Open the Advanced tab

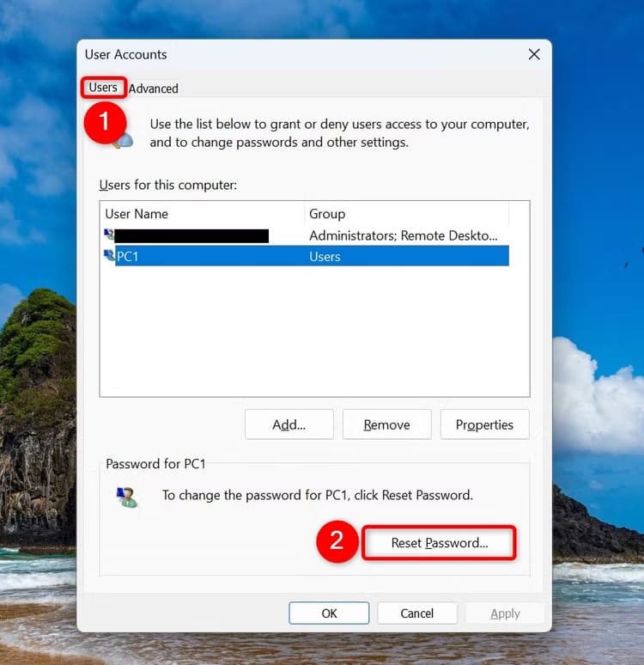click(x=153, y=88)
